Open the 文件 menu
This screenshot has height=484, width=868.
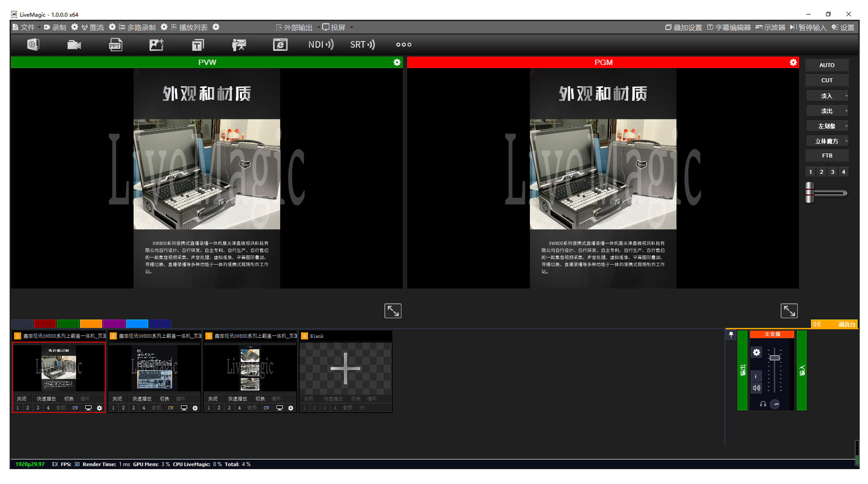pyautogui.click(x=24, y=28)
